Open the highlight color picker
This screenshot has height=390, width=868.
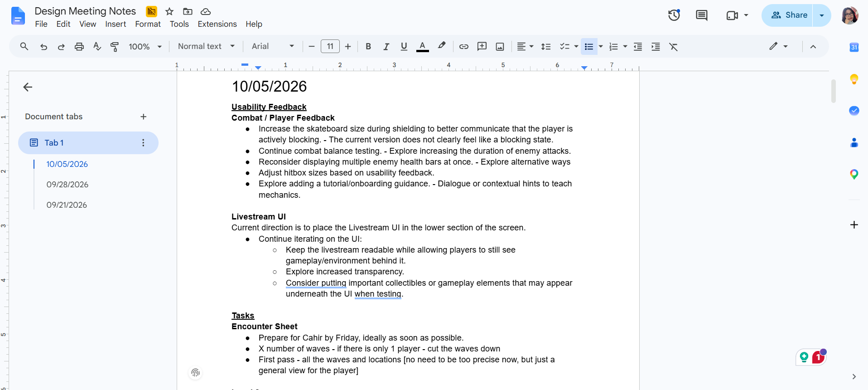pyautogui.click(x=442, y=46)
